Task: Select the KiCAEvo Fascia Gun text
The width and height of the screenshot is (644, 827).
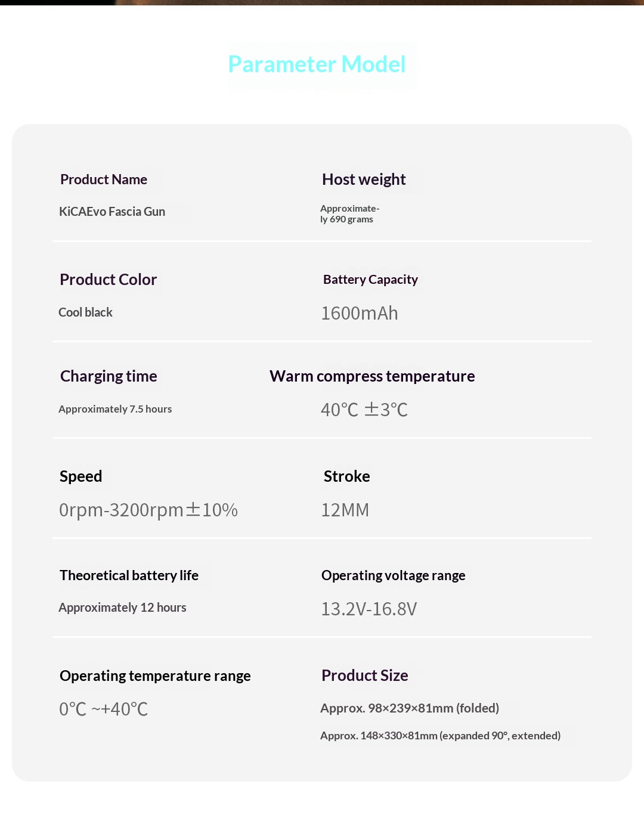Action: [x=112, y=212]
